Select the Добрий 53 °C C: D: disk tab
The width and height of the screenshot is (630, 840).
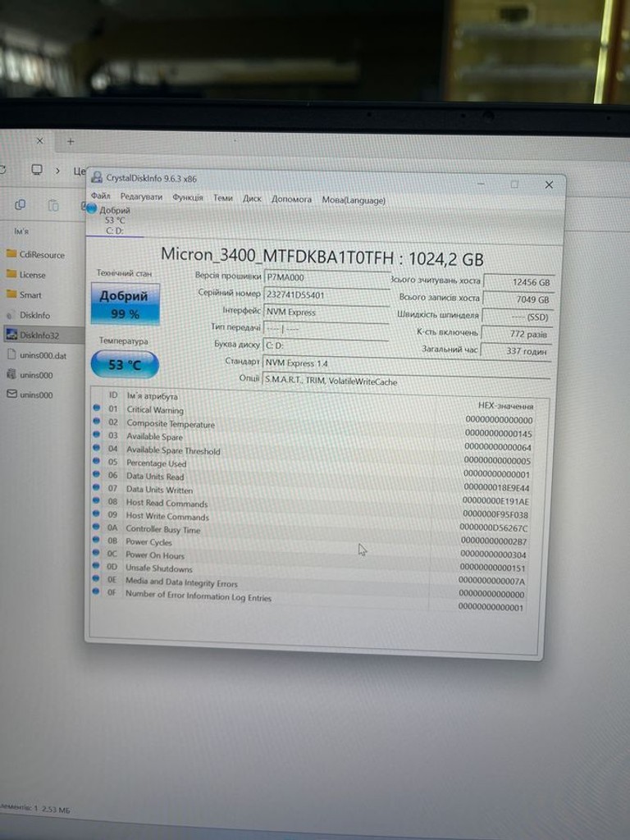click(115, 220)
